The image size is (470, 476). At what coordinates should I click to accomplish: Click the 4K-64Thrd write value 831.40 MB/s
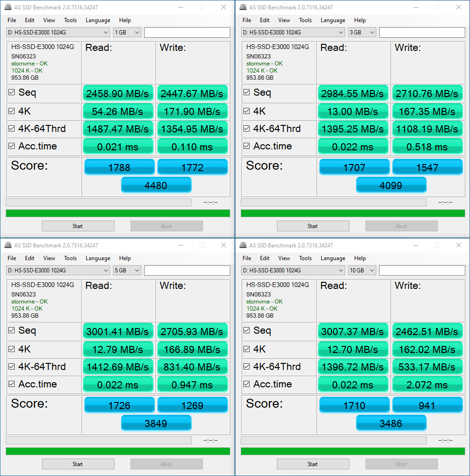coord(192,367)
